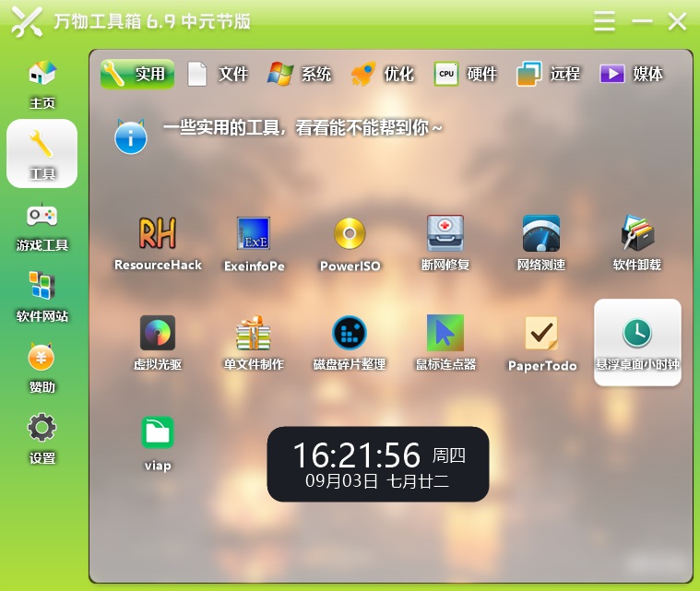700x591 pixels.
Task: Launch PaperTodo
Action: coord(541,344)
